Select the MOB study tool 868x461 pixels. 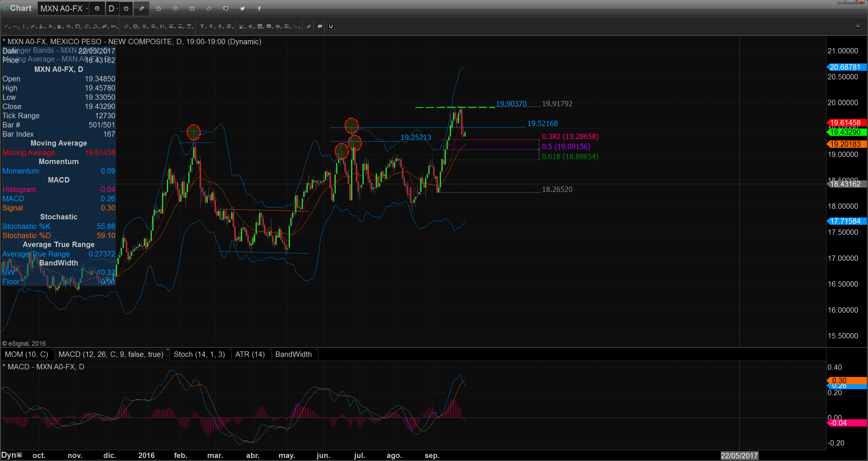269,26
